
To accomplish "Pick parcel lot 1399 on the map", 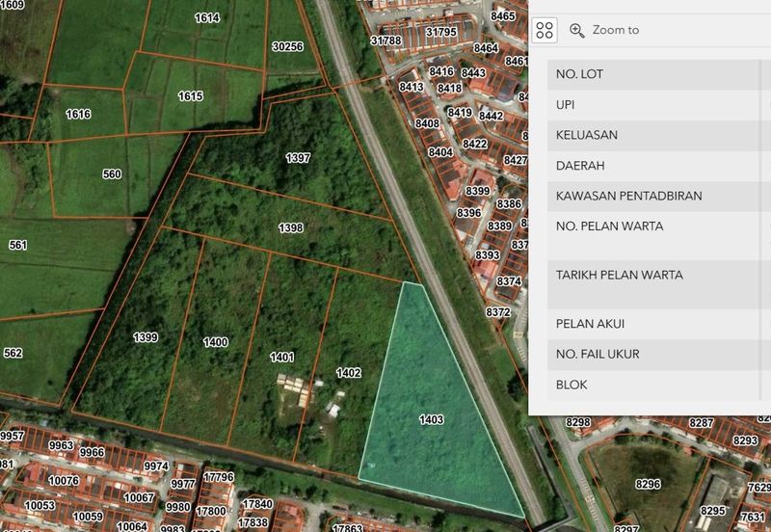I will [x=146, y=337].
